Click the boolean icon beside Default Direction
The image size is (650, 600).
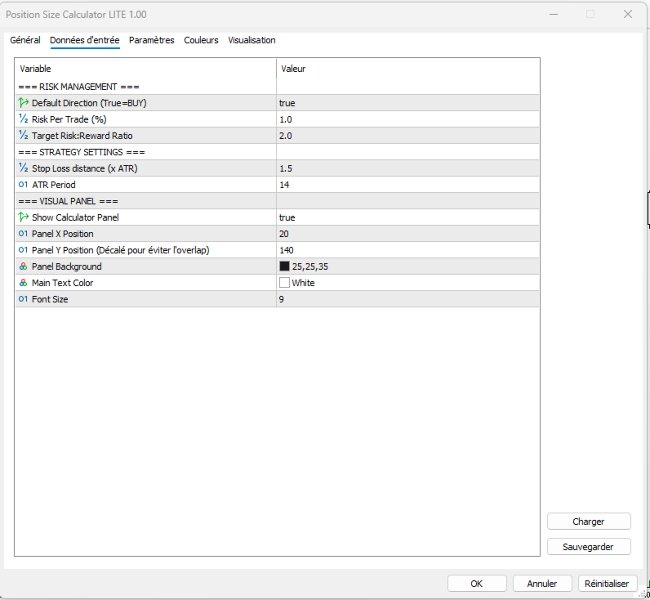(x=23, y=102)
